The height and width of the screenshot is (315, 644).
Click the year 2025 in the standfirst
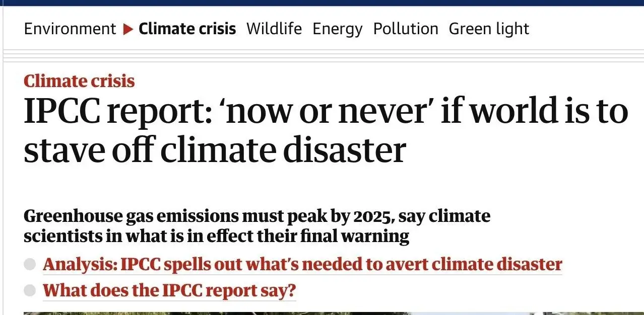[371, 216]
